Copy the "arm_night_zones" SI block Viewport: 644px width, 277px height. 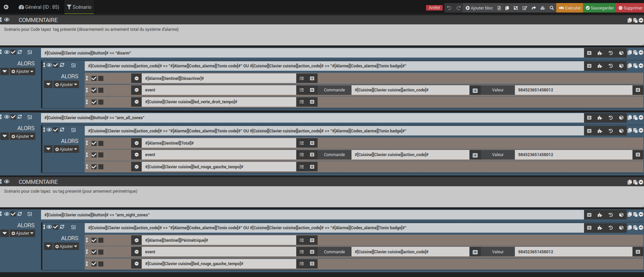coord(630,214)
